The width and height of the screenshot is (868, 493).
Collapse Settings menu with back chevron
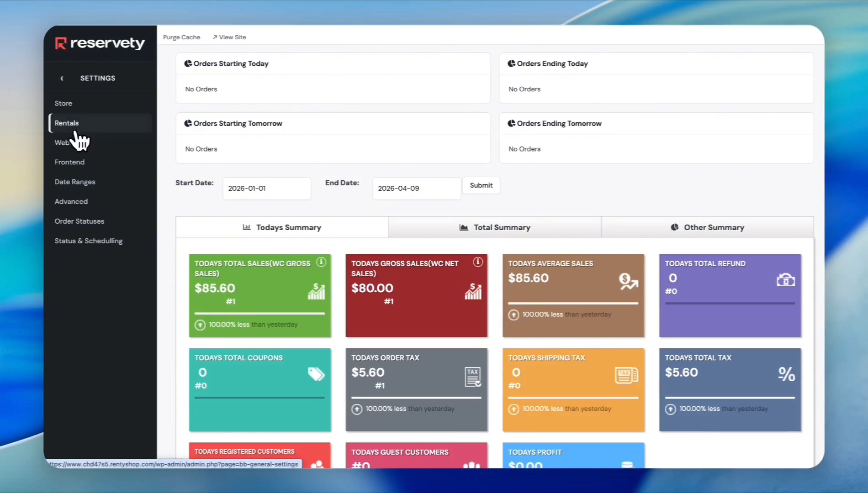(62, 78)
